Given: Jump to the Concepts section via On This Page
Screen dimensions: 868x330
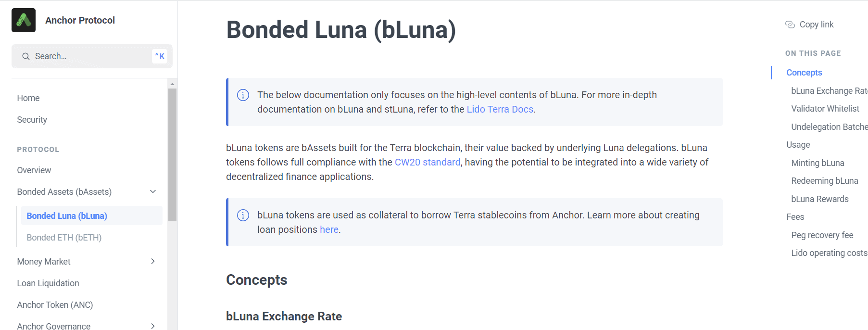Looking at the screenshot, I should (804, 72).
